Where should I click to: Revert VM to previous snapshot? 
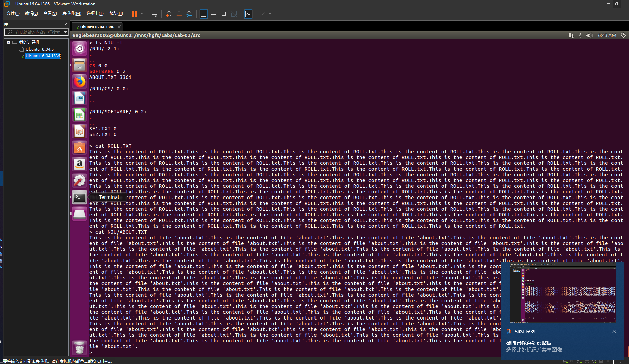[179, 14]
